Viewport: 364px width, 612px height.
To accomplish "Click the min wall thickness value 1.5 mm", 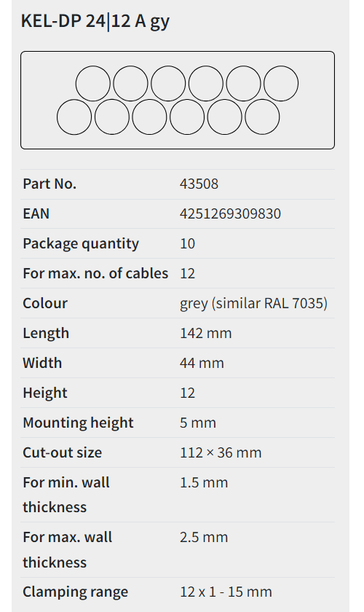I will [x=204, y=483].
